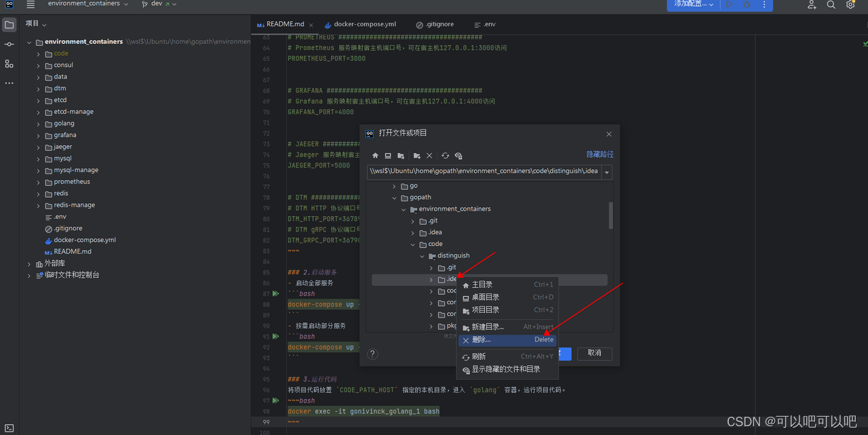Run the docker exec gutter icon at line 97
The height and width of the screenshot is (435, 868).
click(275, 400)
